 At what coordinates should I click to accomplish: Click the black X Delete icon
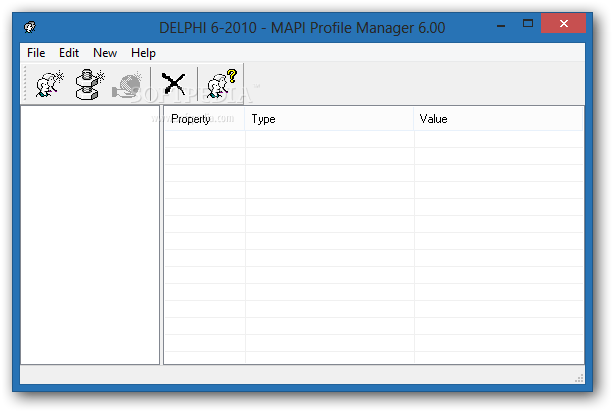click(174, 84)
